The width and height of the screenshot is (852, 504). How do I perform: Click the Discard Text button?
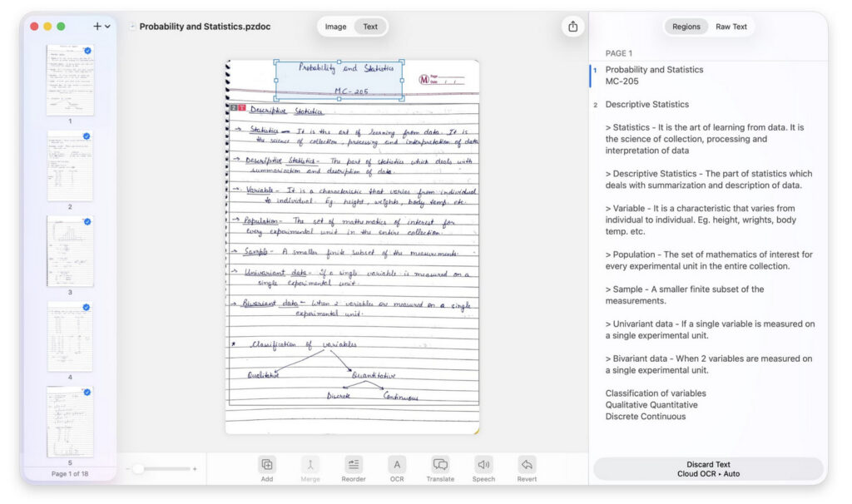[x=708, y=464]
